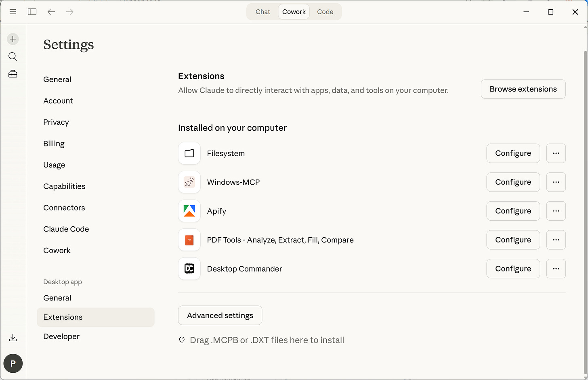The width and height of the screenshot is (588, 380).
Task: Open the overflow menu for Desktop Commander
Action: point(556,269)
